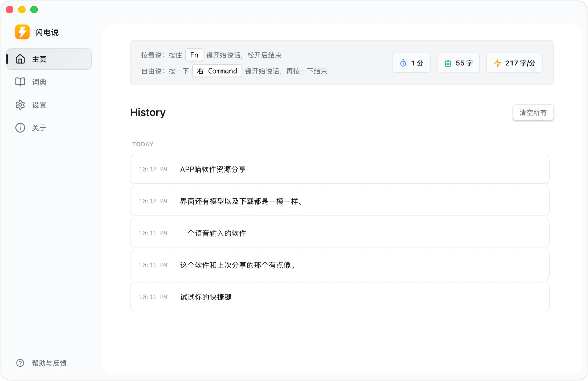
Task: Click the green clipboard icon
Action: click(x=448, y=63)
